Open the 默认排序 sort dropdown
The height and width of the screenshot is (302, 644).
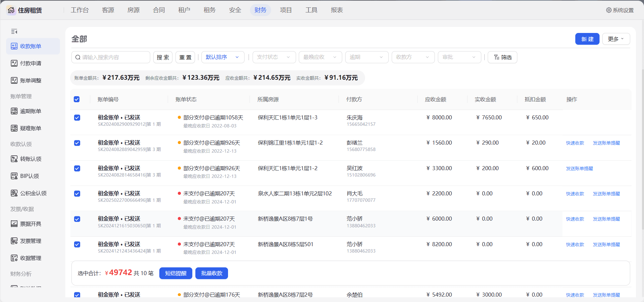223,57
